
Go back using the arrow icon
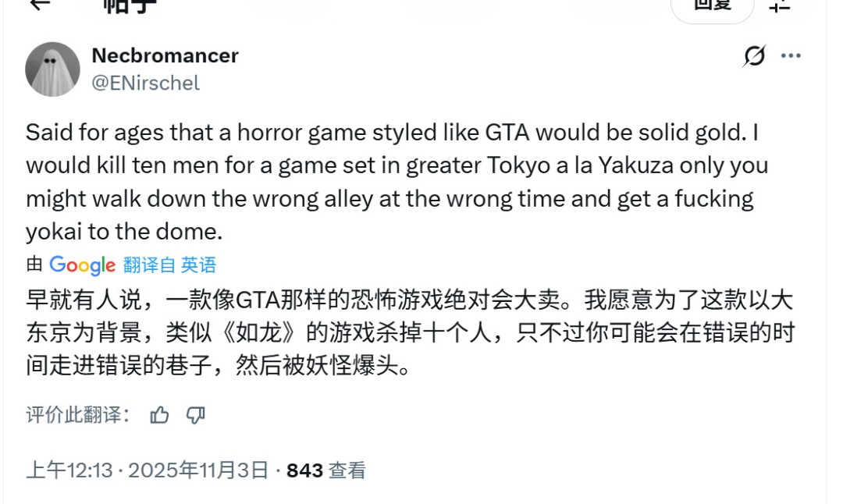coord(40,5)
